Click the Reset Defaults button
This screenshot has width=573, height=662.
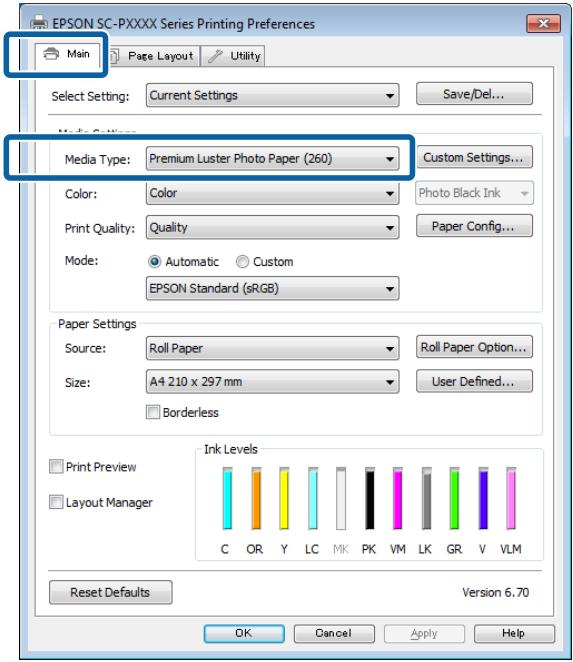point(111,592)
